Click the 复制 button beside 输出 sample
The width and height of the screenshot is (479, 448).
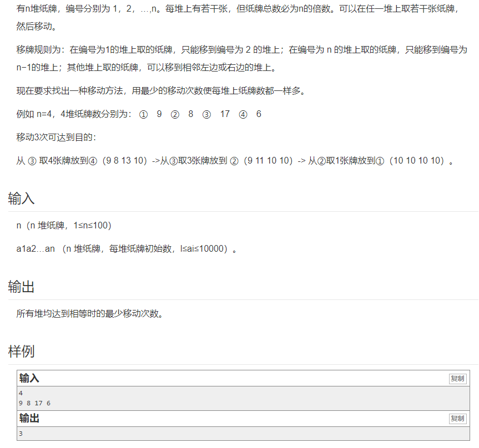pos(457,419)
